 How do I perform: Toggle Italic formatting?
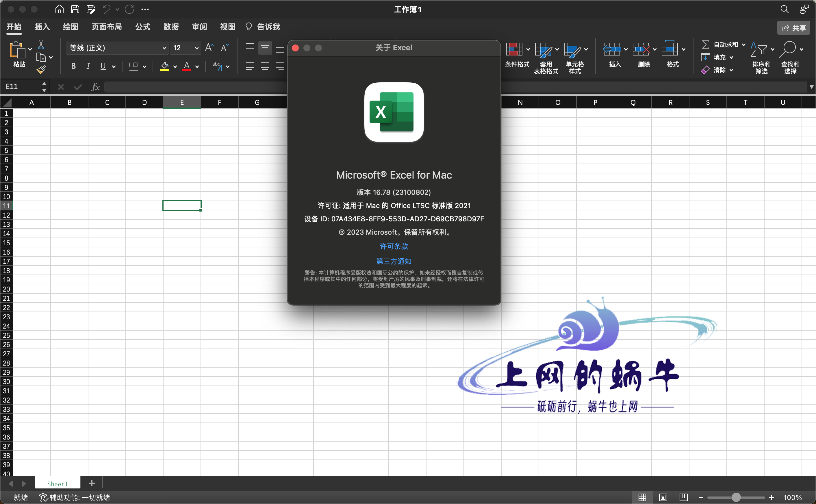88,66
